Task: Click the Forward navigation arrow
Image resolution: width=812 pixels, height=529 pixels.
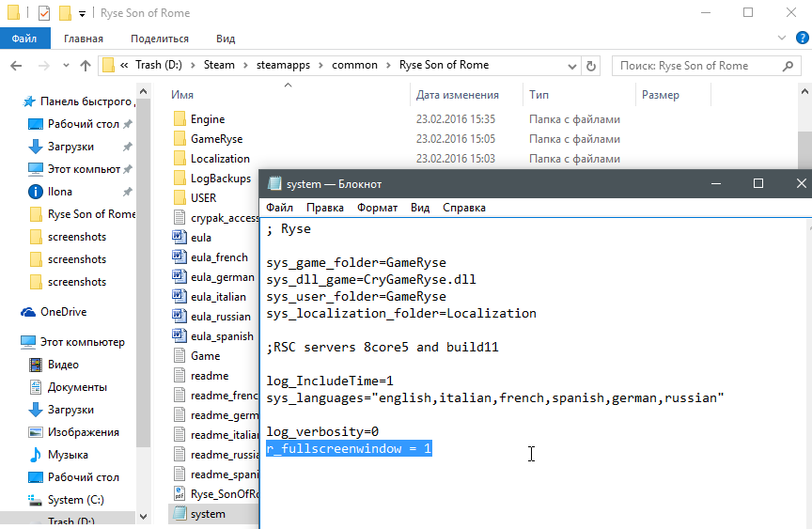Action: pos(44,66)
